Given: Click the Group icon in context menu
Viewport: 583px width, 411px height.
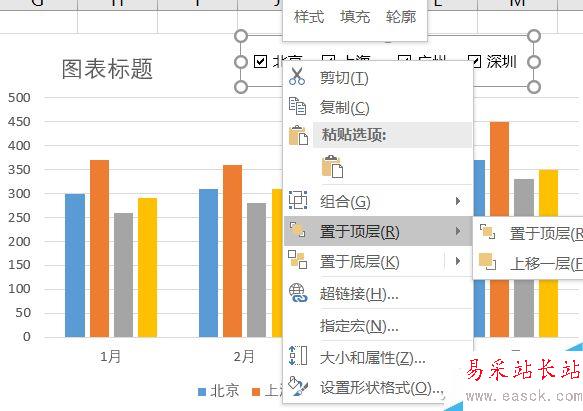Looking at the screenshot, I should 298,200.
